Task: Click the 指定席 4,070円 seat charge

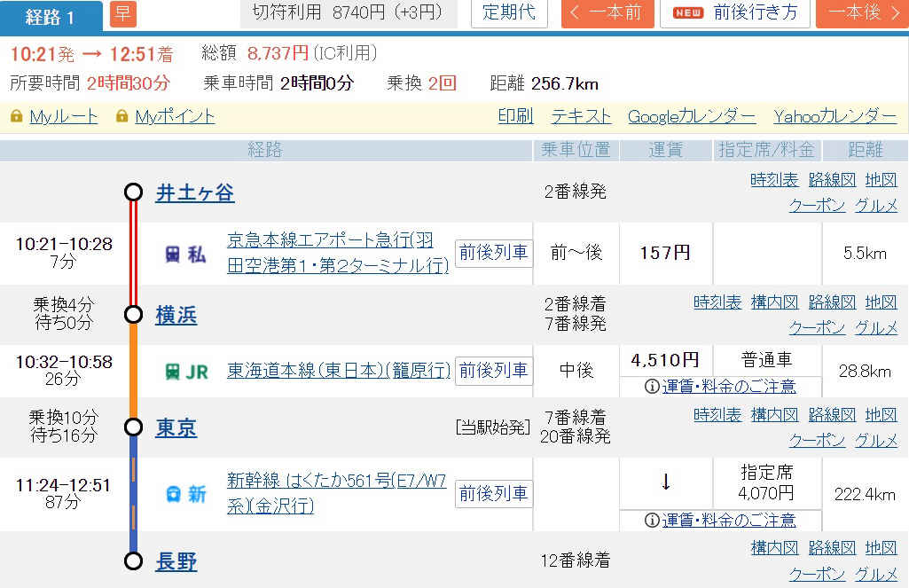Action: click(x=766, y=482)
